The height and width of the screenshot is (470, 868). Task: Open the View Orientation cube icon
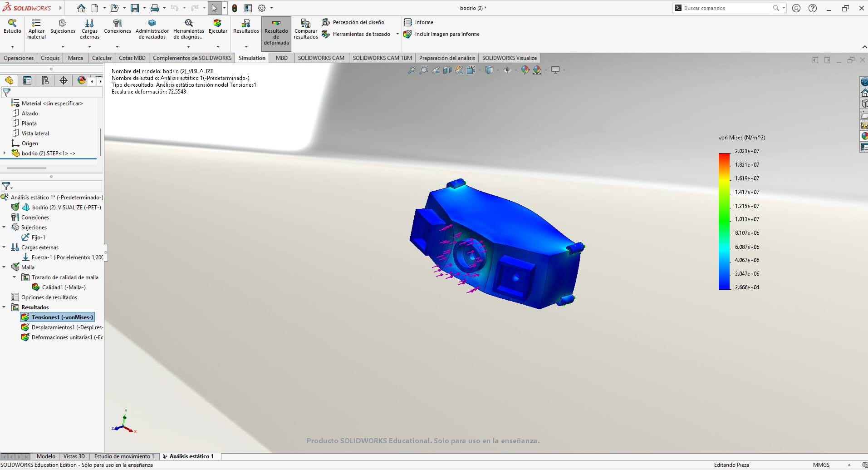click(471, 70)
